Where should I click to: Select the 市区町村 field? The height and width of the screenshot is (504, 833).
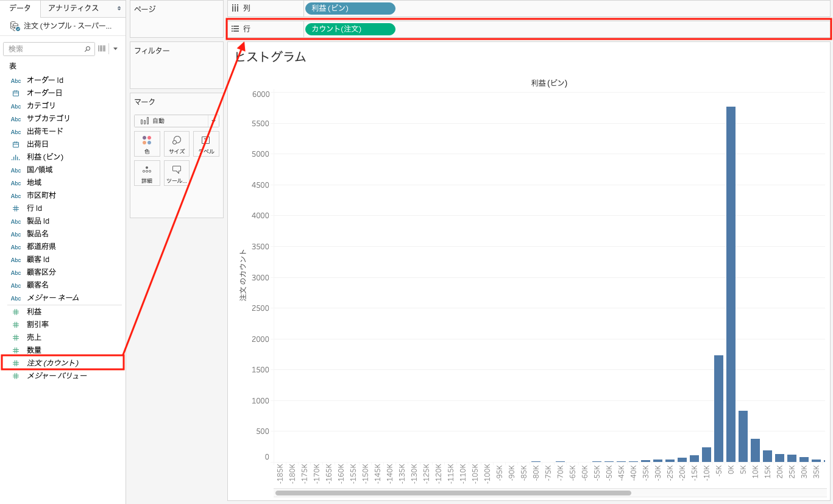coord(41,195)
